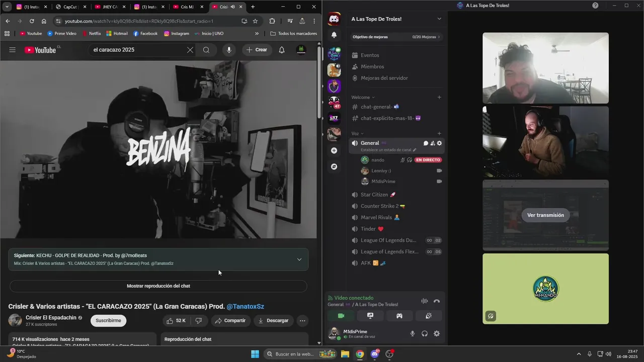This screenshot has height=362, width=644.
Task: Deafen Discord headphones
Action: click(x=425, y=333)
